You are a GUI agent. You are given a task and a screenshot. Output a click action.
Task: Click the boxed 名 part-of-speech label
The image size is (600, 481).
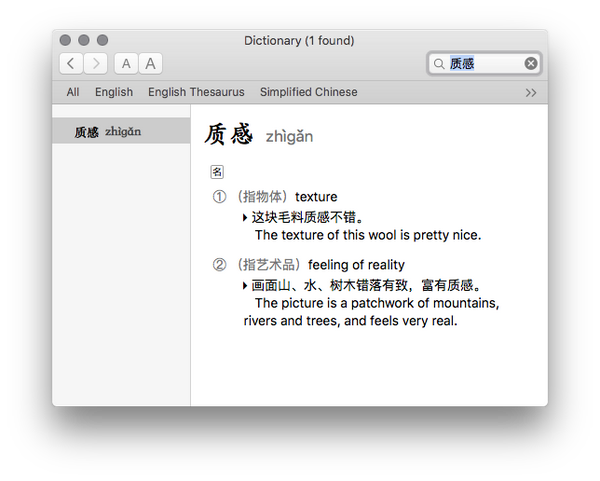point(217,172)
